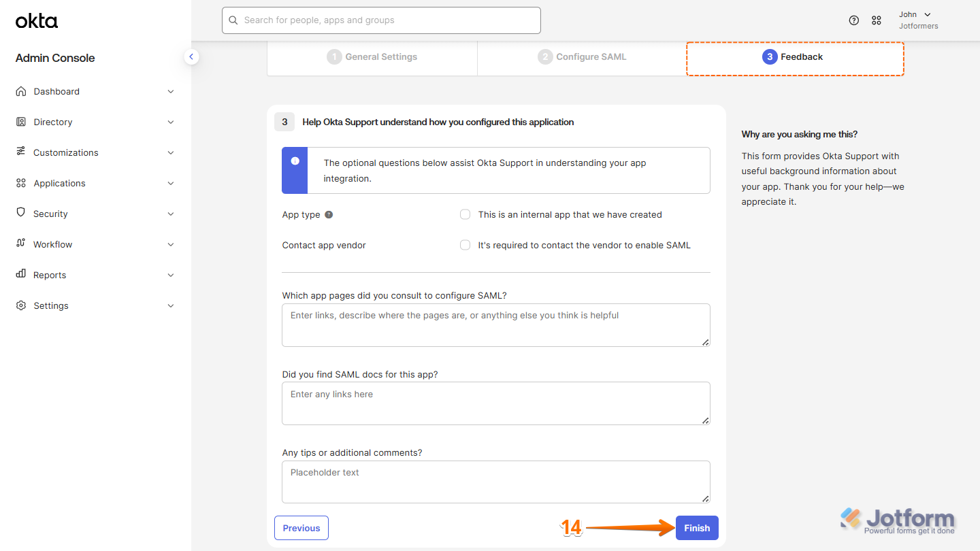The width and height of the screenshot is (980, 551).
Task: Open the apps grid icon in header
Action: 877,20
